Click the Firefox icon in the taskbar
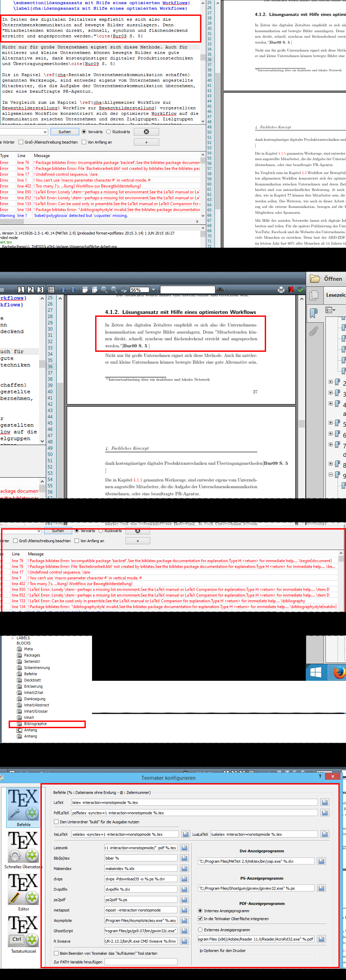The height and width of the screenshot is (980, 346). [x=338, y=672]
